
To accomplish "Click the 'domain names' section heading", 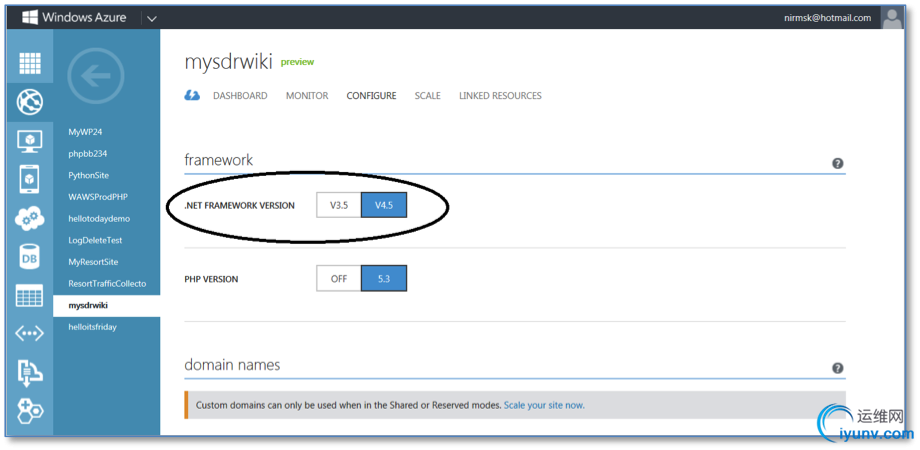I will click(232, 365).
